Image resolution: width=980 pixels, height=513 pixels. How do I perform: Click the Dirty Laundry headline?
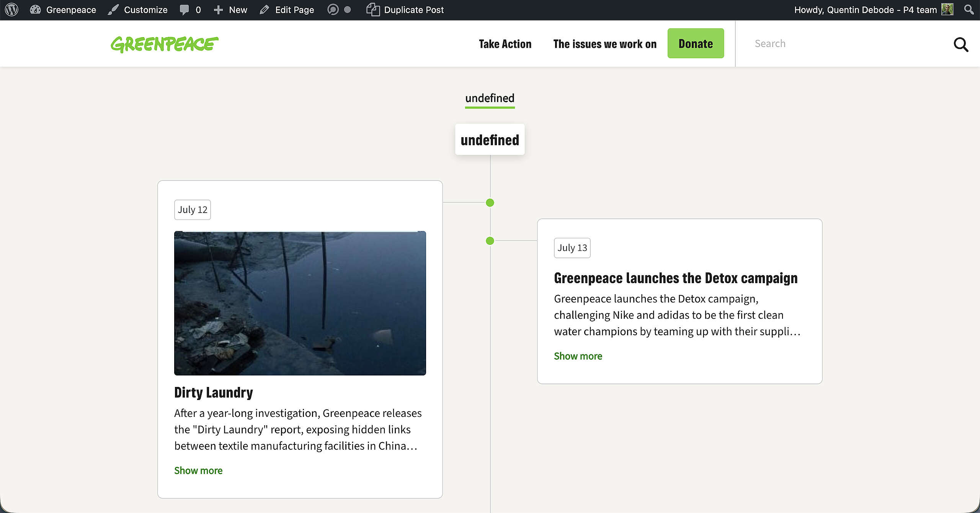click(214, 393)
